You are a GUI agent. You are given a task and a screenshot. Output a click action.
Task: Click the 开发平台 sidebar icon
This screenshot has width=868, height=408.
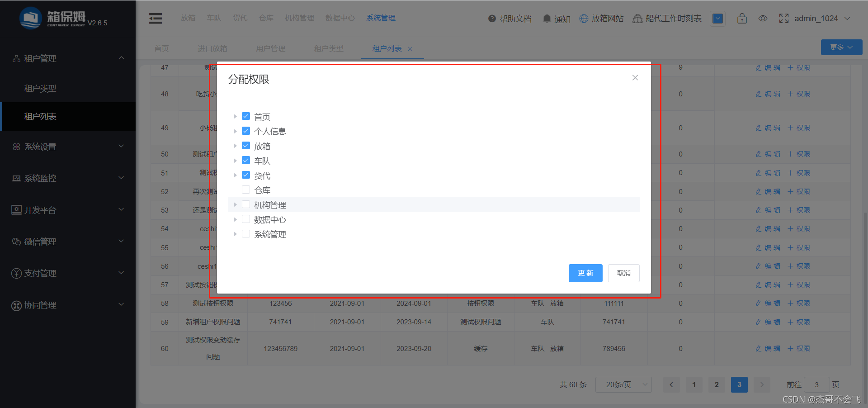(x=17, y=210)
